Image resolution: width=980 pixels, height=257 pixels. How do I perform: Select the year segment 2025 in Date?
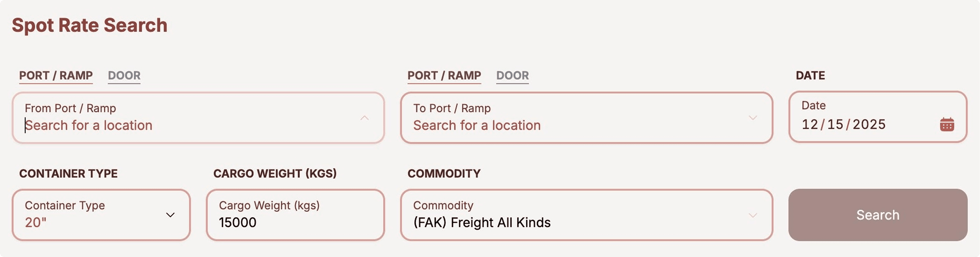(869, 125)
